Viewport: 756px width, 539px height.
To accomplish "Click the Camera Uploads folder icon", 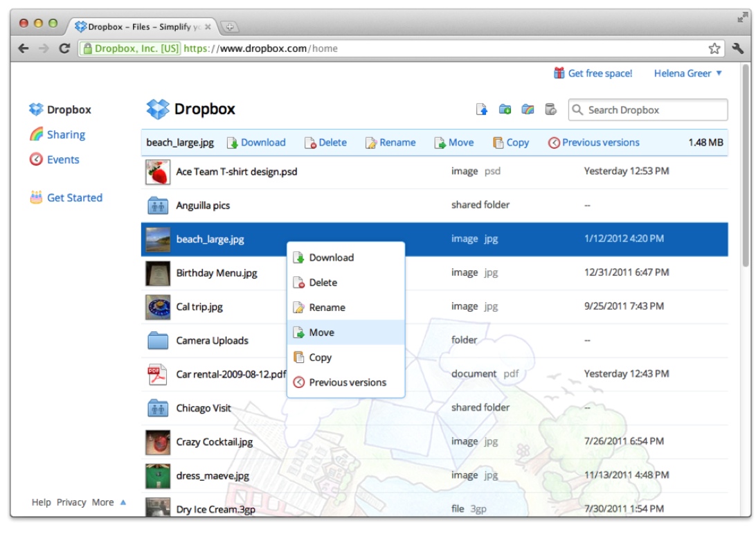I will click(158, 341).
